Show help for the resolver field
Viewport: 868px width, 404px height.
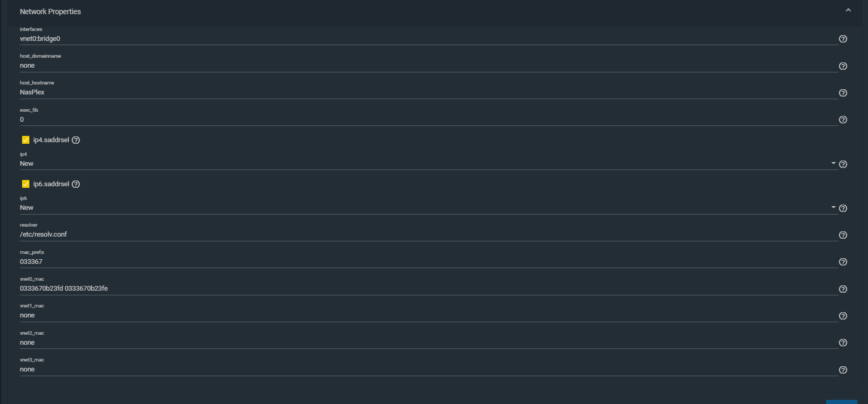[843, 235]
